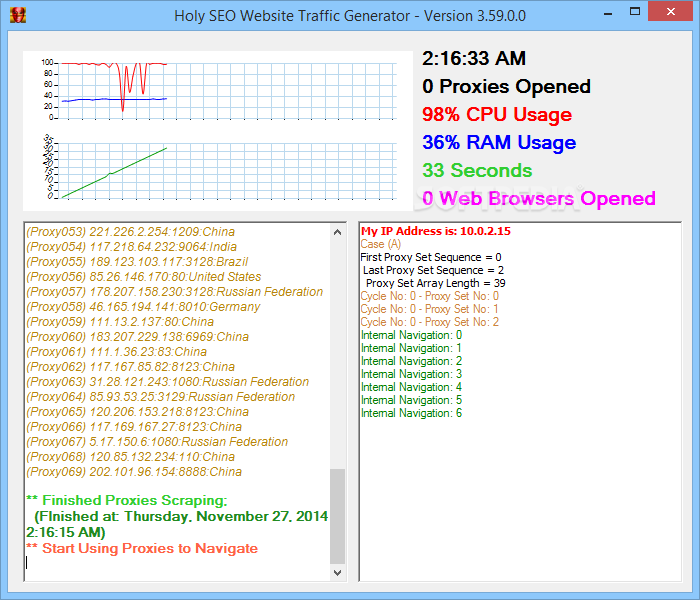This screenshot has height=600, width=700.
Task: Click First Proxy Set Sequence = 0 line
Action: point(431,257)
